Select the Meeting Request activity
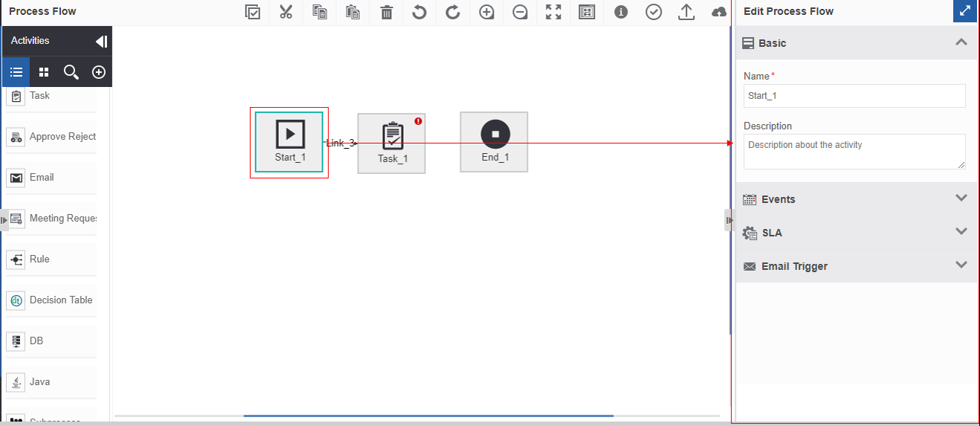This screenshot has width=980, height=426. pyautogui.click(x=51, y=219)
